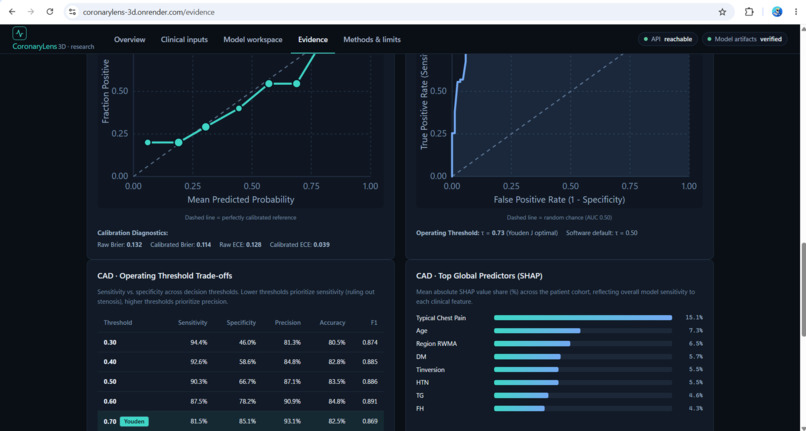The height and width of the screenshot is (431, 806).
Task: Select the 0.50 threshold row
Action: coord(241,382)
